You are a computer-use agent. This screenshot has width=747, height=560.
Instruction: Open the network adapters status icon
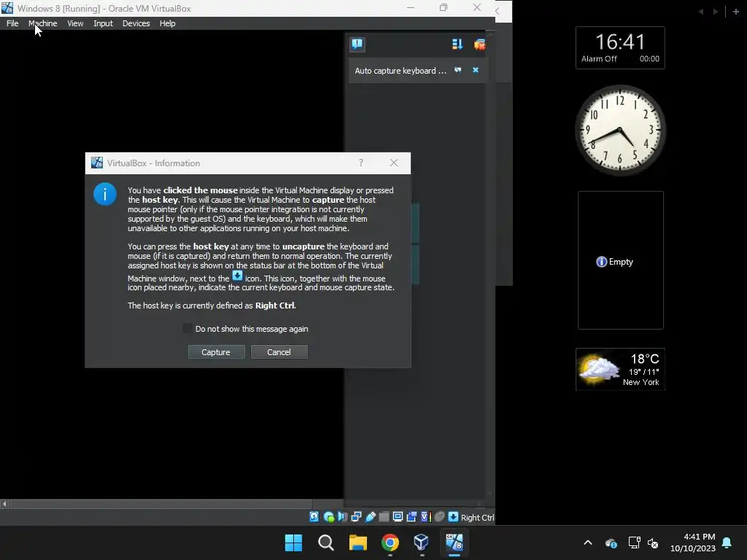[x=356, y=517]
